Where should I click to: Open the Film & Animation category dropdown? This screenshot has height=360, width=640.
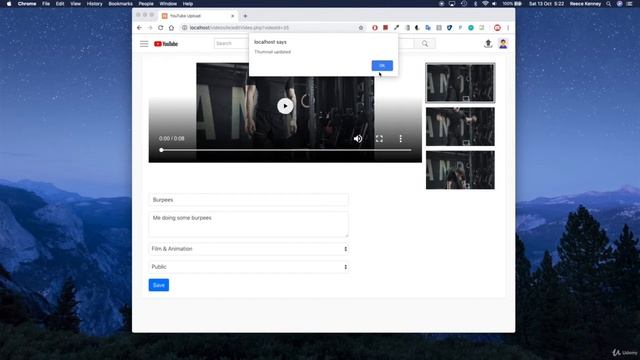pyautogui.click(x=249, y=249)
